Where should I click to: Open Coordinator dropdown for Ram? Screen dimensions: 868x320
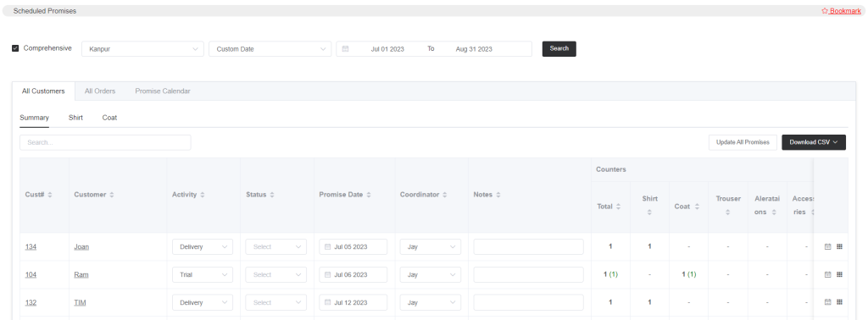[431, 274]
